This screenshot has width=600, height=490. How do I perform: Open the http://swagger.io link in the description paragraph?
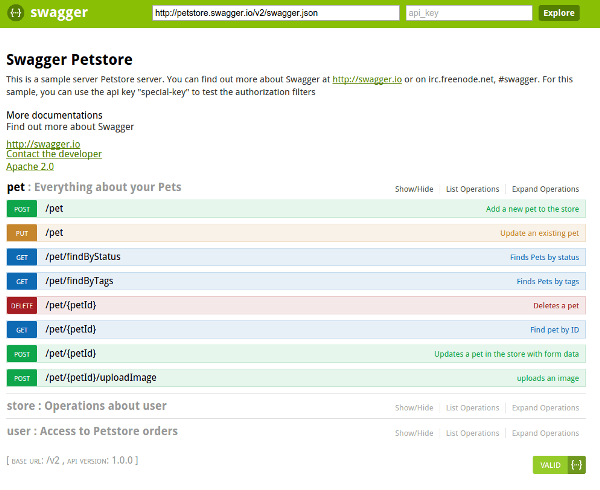point(367,79)
